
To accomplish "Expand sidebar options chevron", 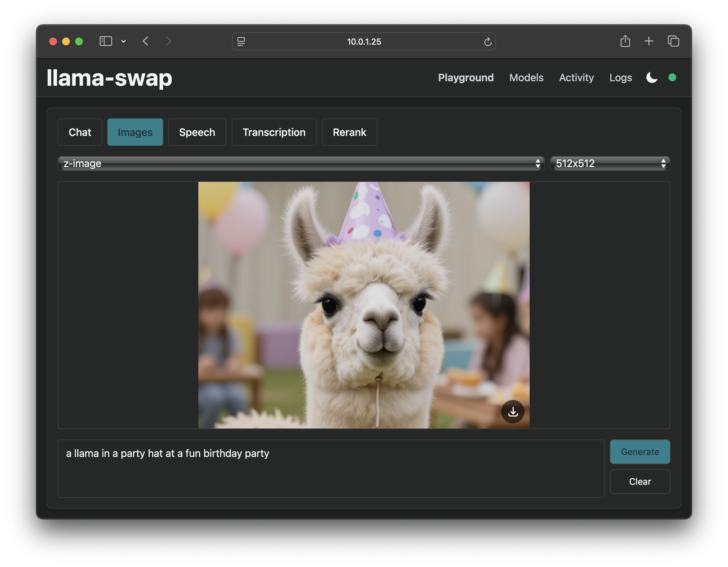I will 124,41.
